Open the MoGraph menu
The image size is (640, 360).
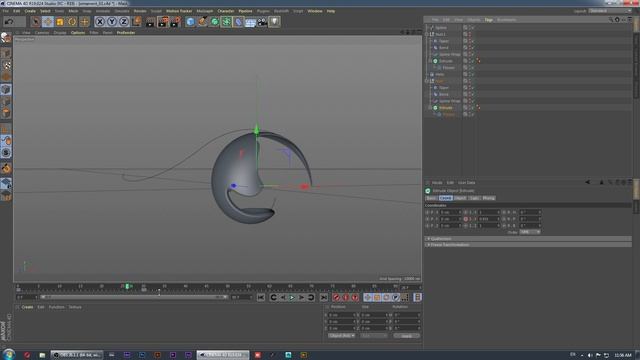[204, 11]
